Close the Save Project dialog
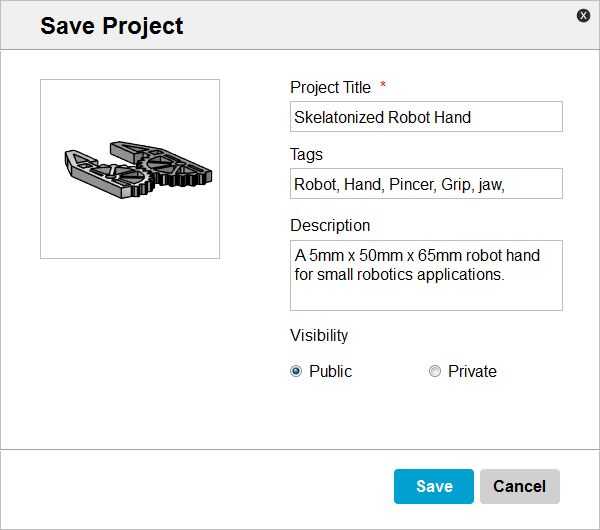This screenshot has height=530, width=600. [x=583, y=15]
